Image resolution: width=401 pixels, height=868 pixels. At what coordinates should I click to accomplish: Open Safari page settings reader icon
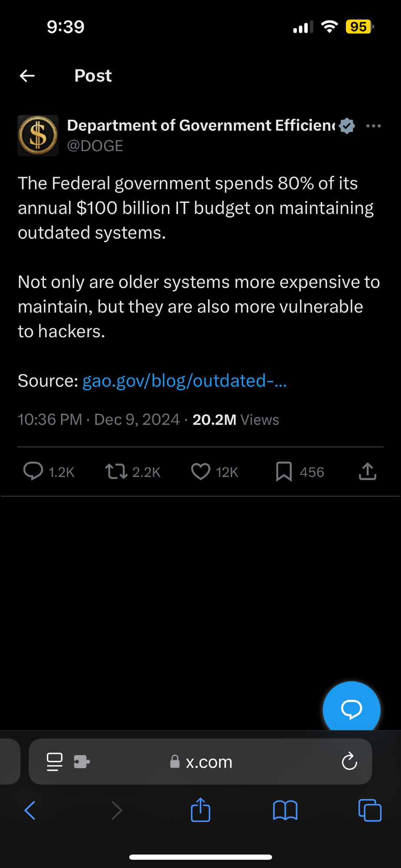coord(55,762)
